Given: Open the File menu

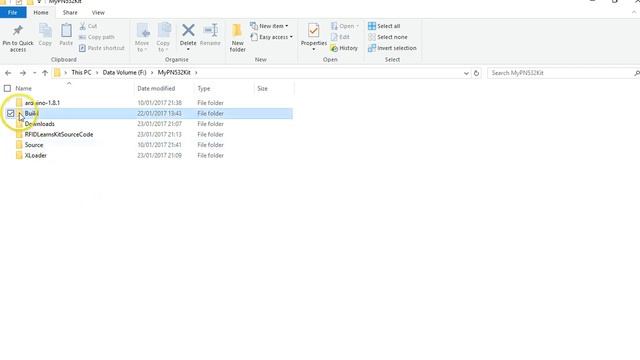Looking at the screenshot, I should 13,13.
